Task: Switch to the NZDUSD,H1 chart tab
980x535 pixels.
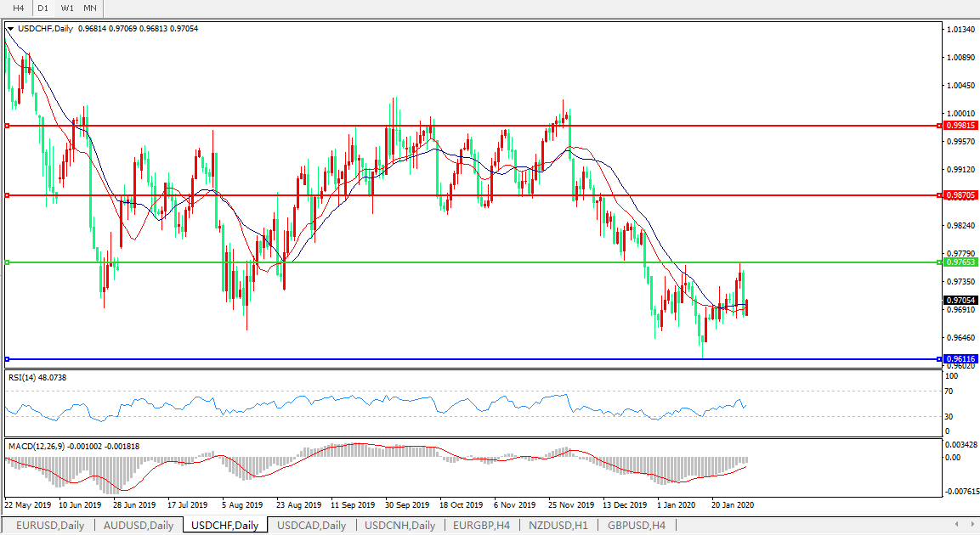Action: tap(558, 526)
